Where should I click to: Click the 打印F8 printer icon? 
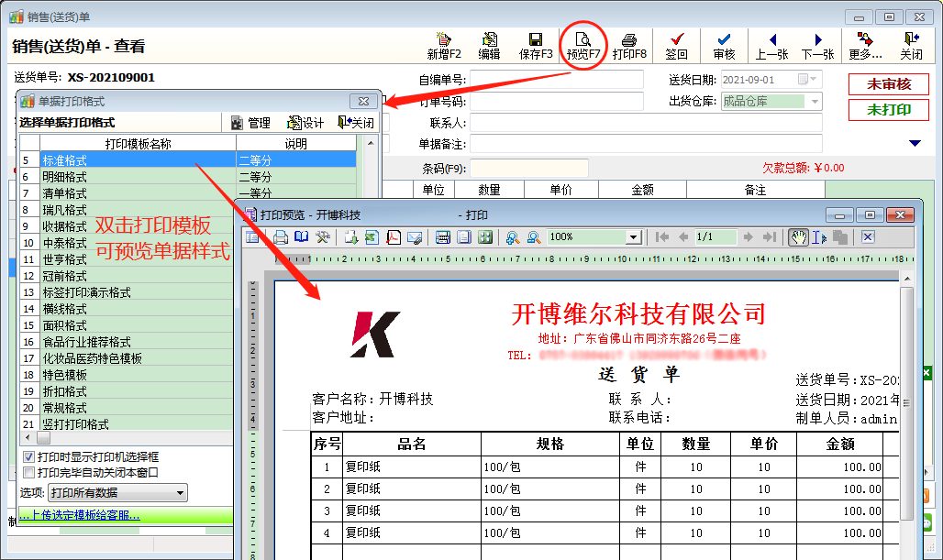[629, 39]
